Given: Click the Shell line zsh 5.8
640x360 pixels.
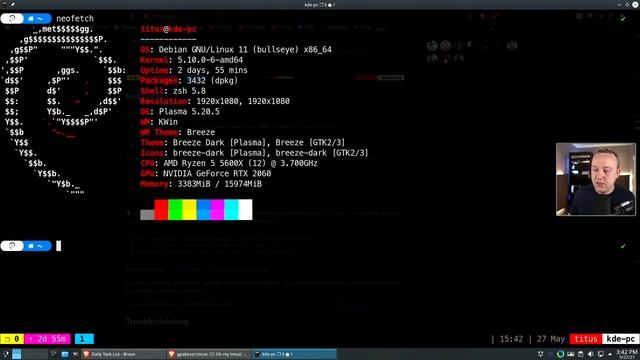Looking at the screenshot, I should (173, 91).
